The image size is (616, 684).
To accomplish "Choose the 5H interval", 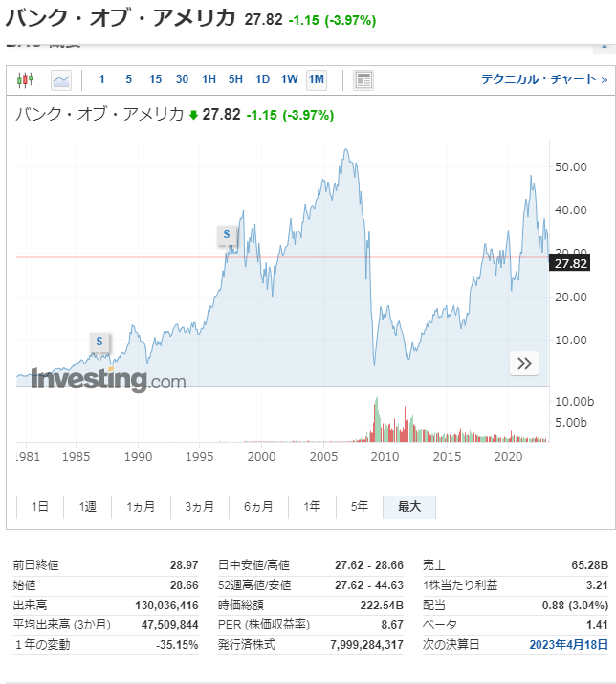I will click(235, 79).
